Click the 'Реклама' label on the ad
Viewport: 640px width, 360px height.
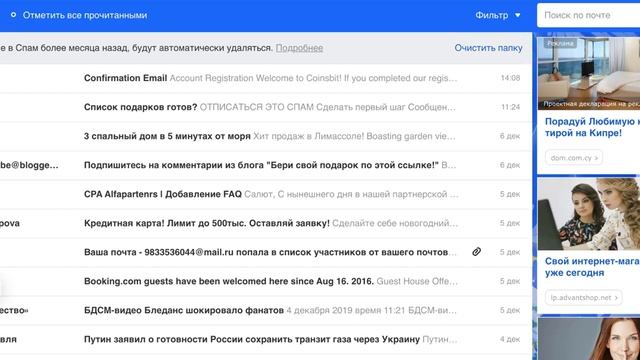pyautogui.click(x=560, y=43)
